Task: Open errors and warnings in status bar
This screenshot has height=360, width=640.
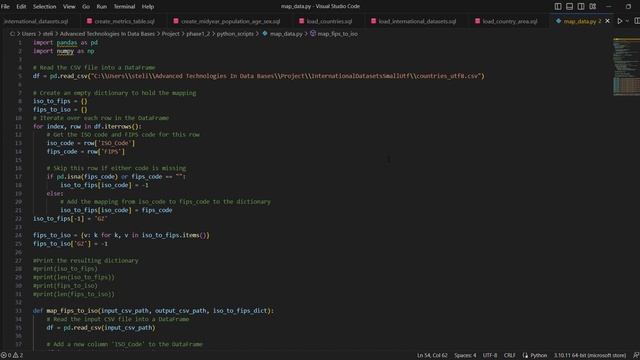Action: [12, 356]
